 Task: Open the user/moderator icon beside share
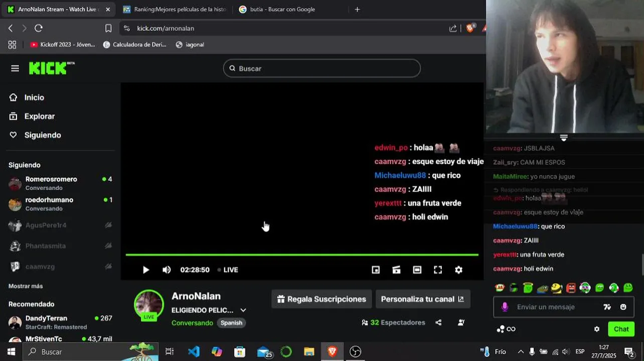coord(461,322)
